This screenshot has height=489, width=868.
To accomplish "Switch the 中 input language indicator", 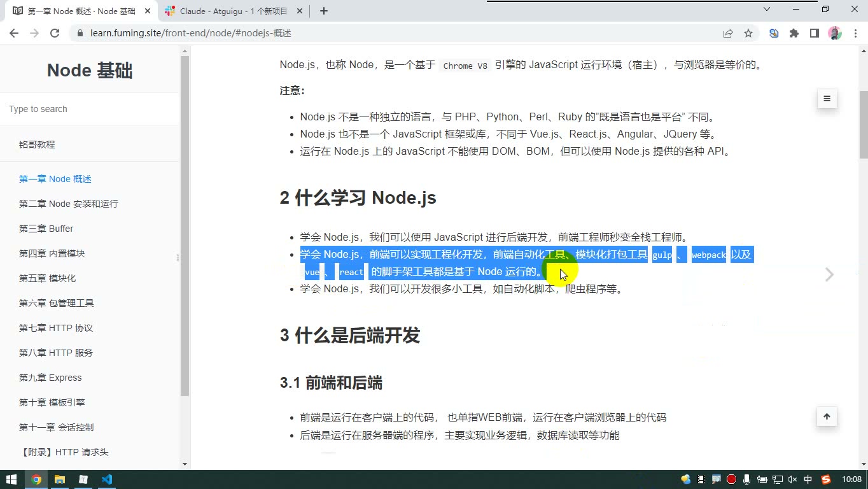I will point(808,479).
